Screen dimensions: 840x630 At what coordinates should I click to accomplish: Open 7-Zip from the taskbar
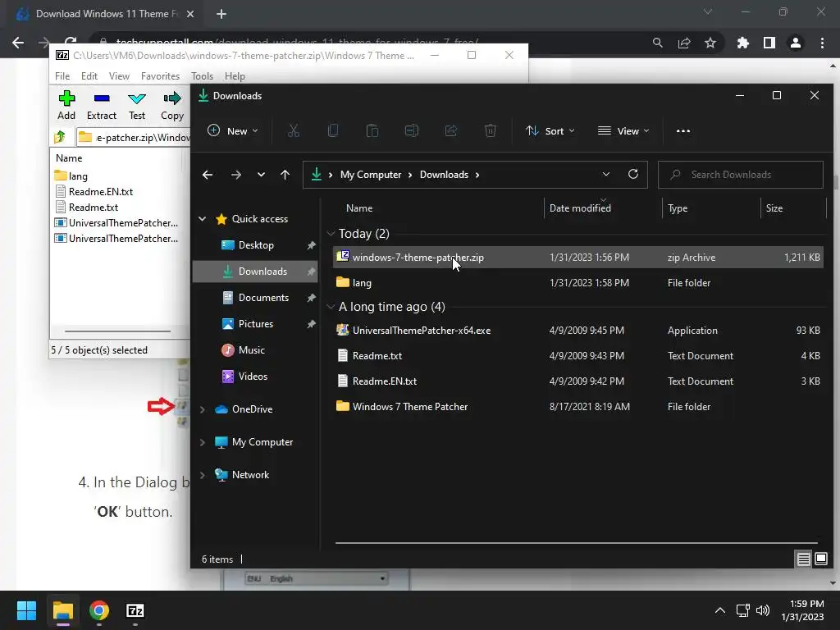[x=135, y=610]
